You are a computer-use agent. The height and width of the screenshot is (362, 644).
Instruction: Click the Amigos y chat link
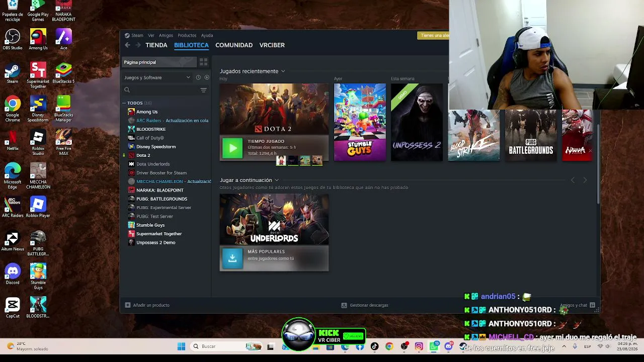click(574, 305)
